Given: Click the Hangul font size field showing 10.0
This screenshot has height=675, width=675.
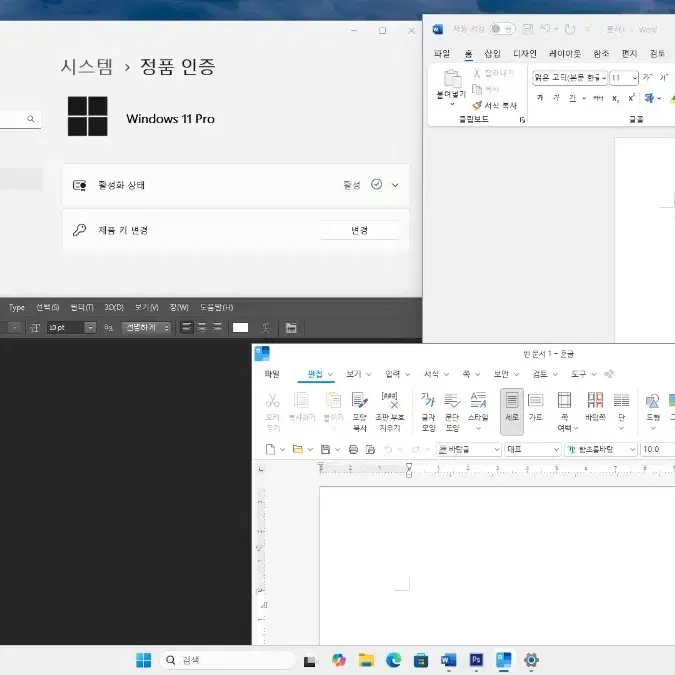Looking at the screenshot, I should (657, 449).
